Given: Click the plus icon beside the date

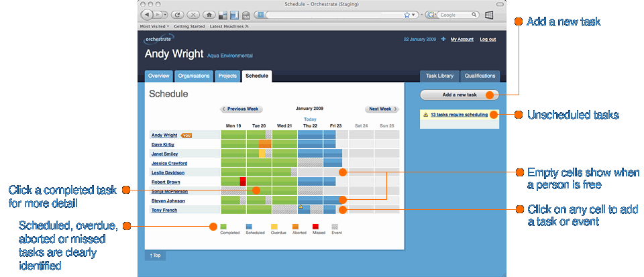Looking at the screenshot, I should point(443,40).
